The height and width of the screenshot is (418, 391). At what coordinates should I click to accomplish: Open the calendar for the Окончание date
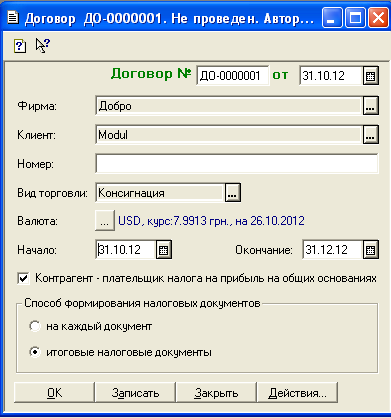click(370, 250)
